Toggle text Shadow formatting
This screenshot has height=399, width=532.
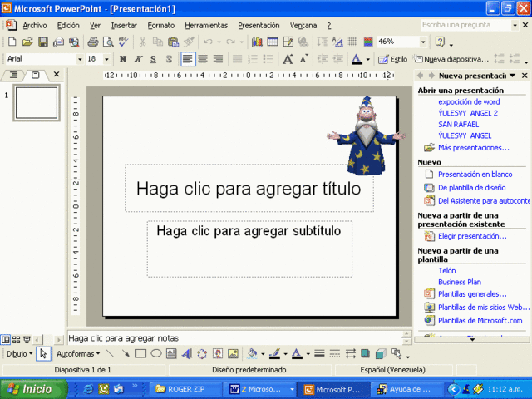coord(169,59)
